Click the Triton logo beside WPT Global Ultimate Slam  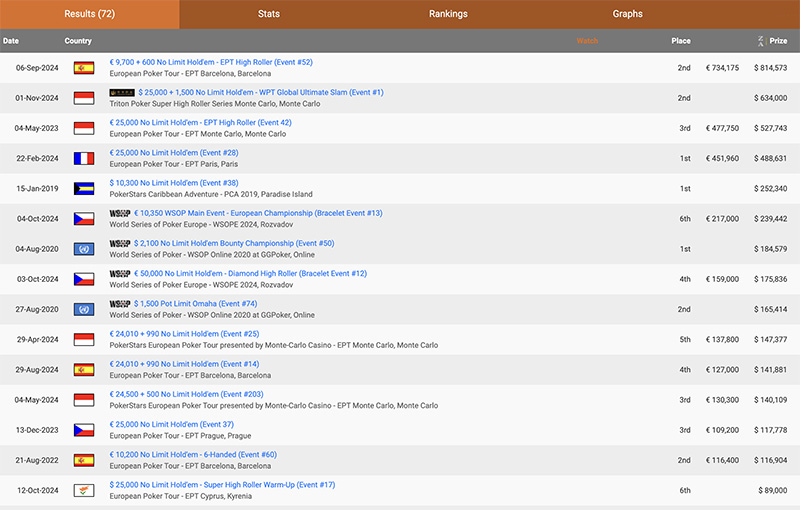coord(121,92)
